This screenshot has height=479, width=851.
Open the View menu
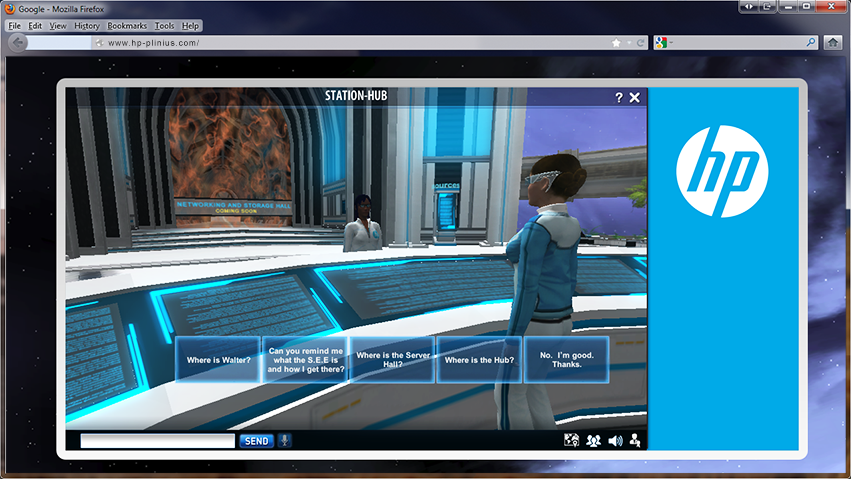tap(58, 25)
